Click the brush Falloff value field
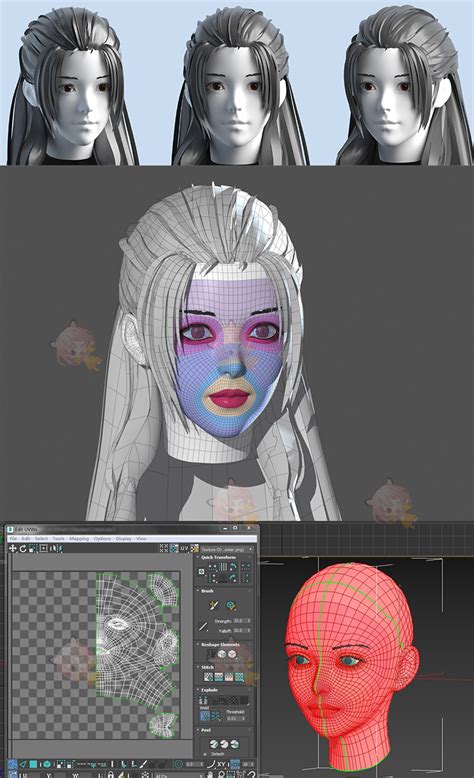This screenshot has width=474, height=778. tap(242, 630)
